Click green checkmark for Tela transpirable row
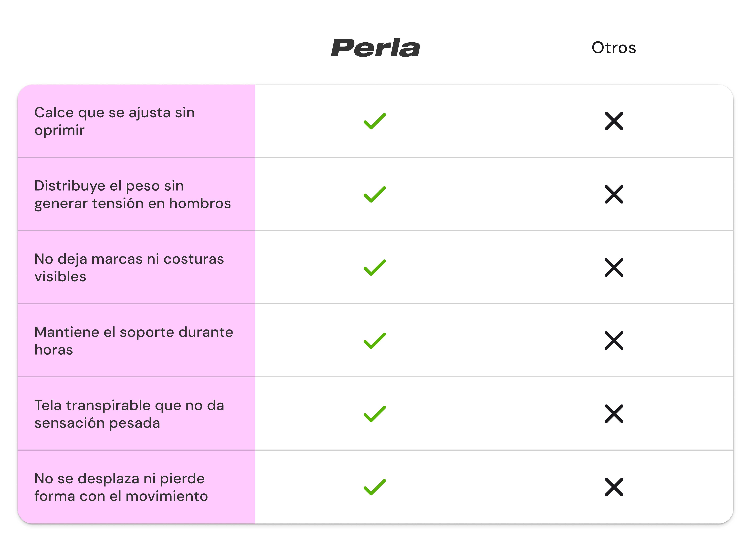 tap(375, 414)
